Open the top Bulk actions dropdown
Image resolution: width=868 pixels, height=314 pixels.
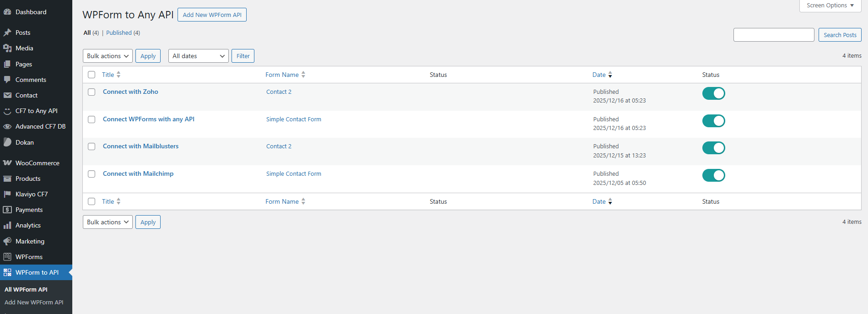pyautogui.click(x=108, y=56)
